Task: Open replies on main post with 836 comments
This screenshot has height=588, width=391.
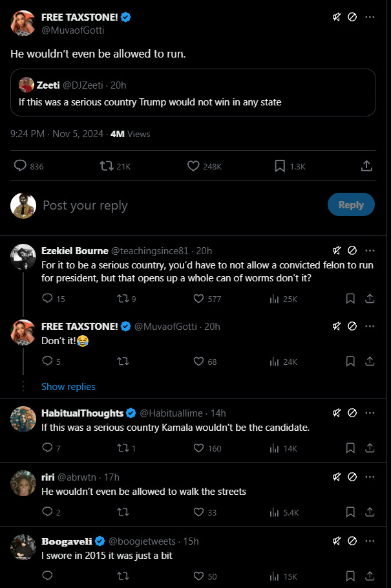Action: tap(21, 166)
